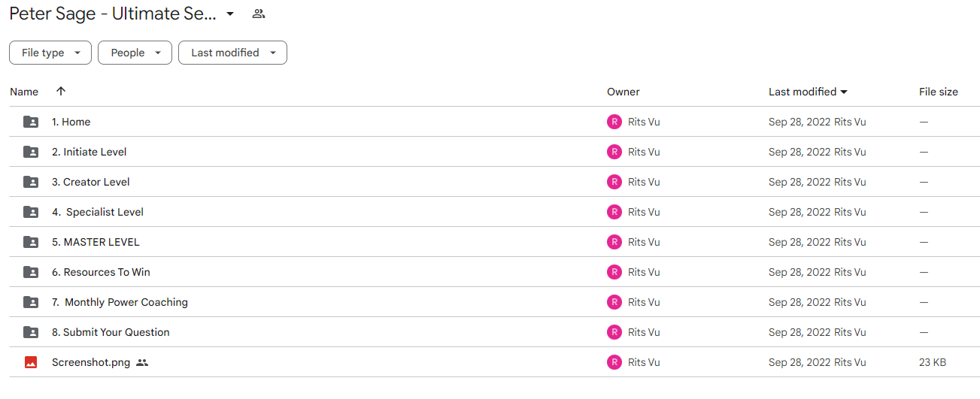Open the 6. Resources To Win folder
This screenshot has height=399, width=980.
pos(101,272)
